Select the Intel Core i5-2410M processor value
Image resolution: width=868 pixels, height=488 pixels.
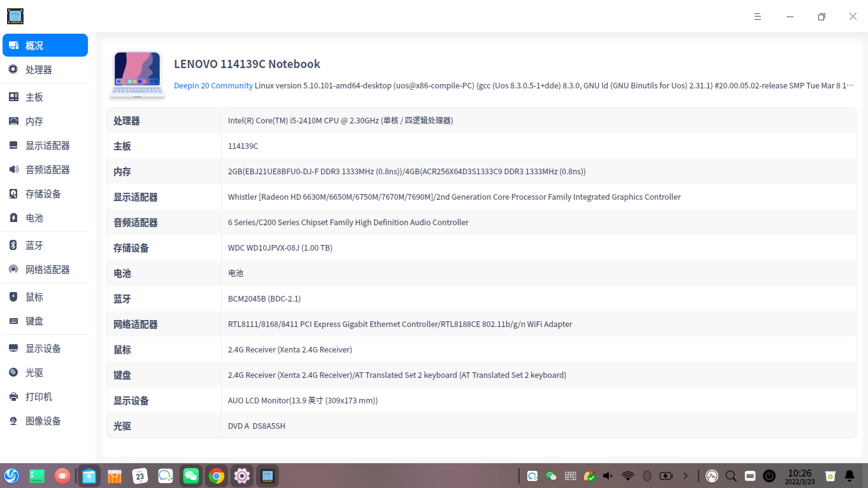[341, 120]
